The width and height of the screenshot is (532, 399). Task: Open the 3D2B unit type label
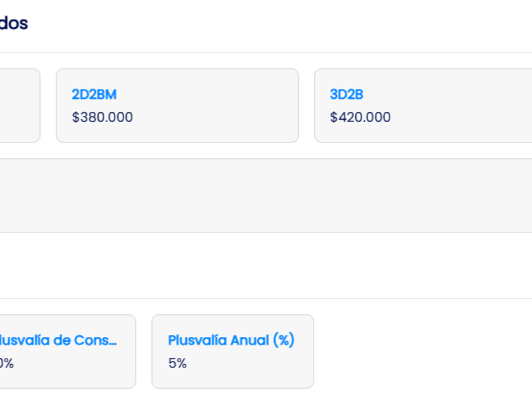(346, 95)
